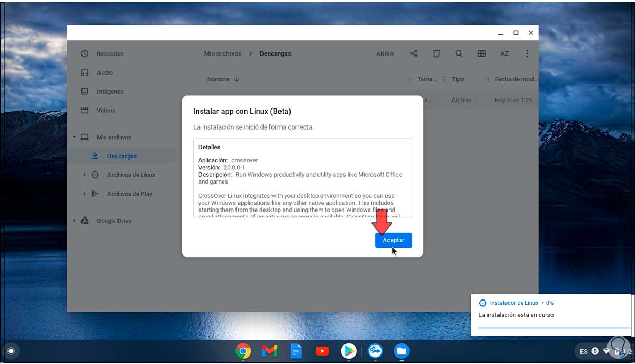Click the Mis archivos laptop icon

pyautogui.click(x=85, y=137)
